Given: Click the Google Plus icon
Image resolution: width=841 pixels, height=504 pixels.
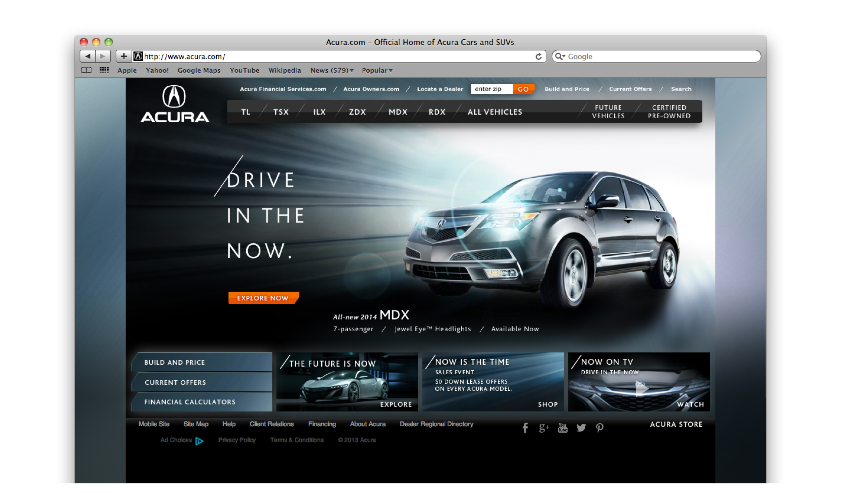Looking at the screenshot, I should tap(544, 428).
